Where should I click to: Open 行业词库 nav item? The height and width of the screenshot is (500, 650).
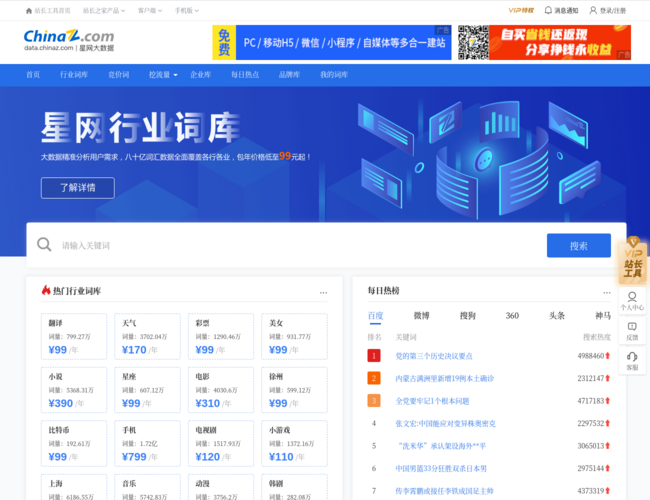tap(74, 75)
